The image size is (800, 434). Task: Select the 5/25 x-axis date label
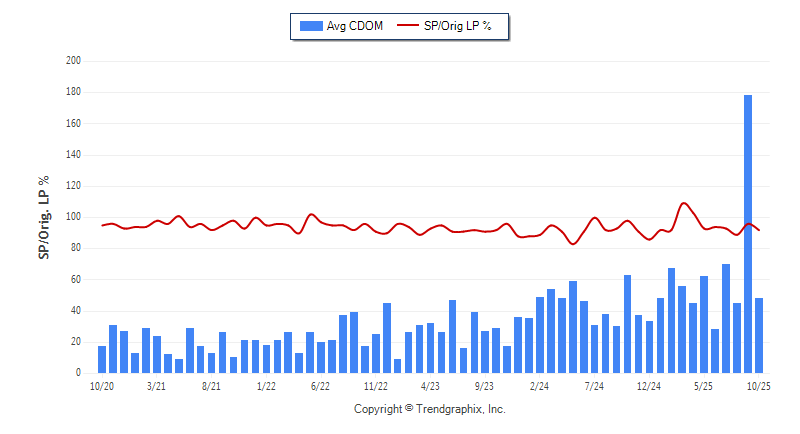[x=703, y=385]
